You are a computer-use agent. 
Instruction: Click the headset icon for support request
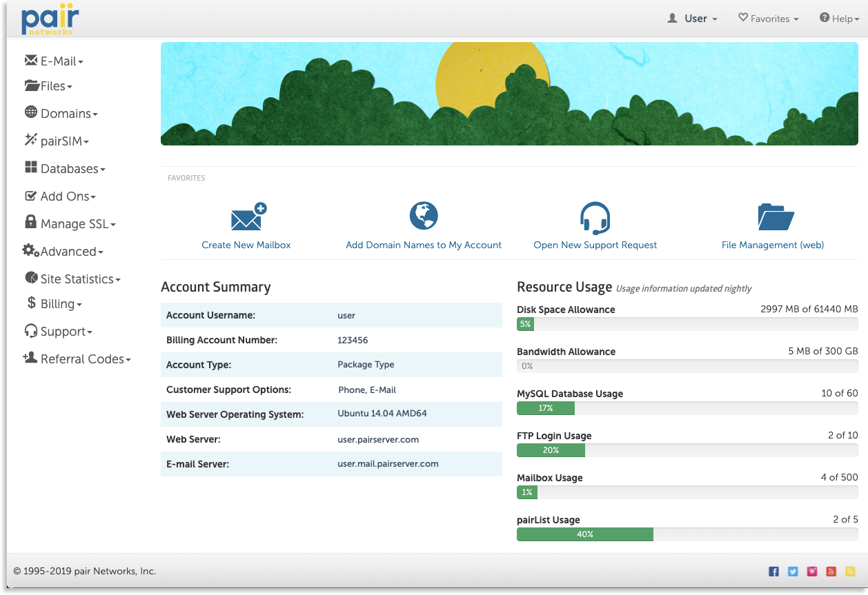pyautogui.click(x=595, y=218)
